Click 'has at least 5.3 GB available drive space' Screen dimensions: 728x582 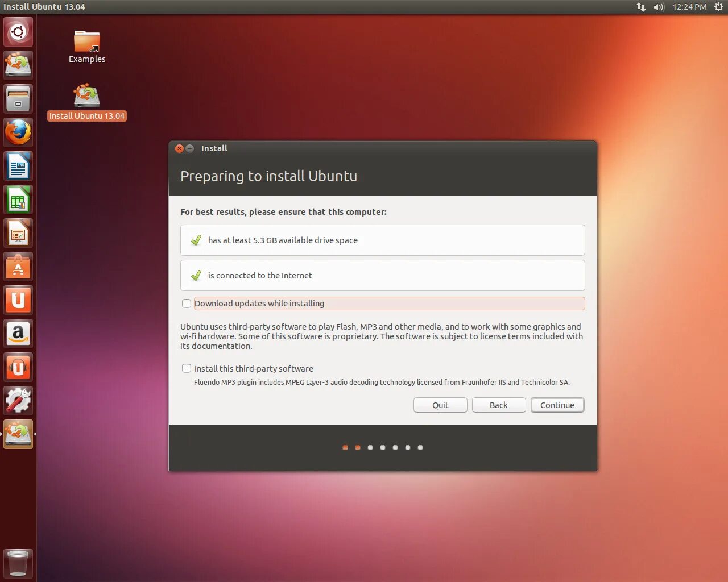coord(283,240)
